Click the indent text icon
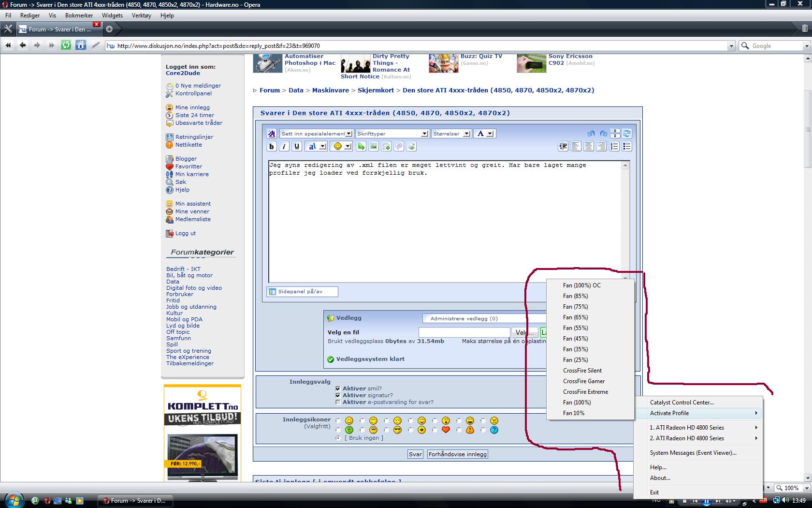Image resolution: width=812 pixels, height=508 pixels. point(564,147)
